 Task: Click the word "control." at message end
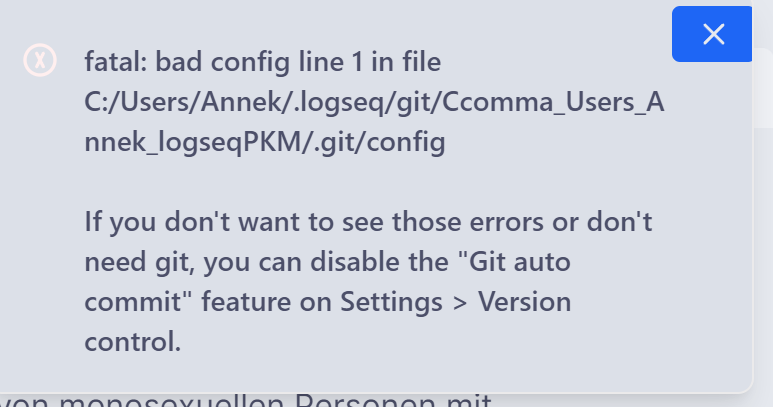[133, 341]
